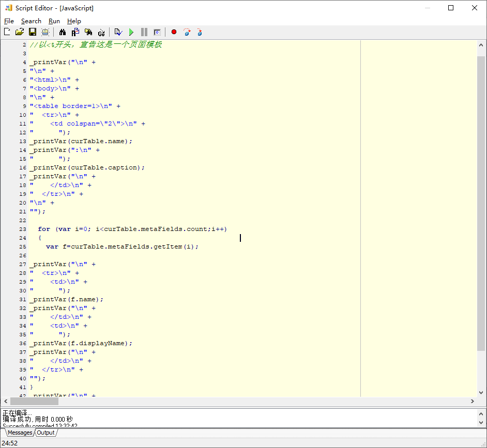Click '编译成功' message in Messages panel

(38, 420)
